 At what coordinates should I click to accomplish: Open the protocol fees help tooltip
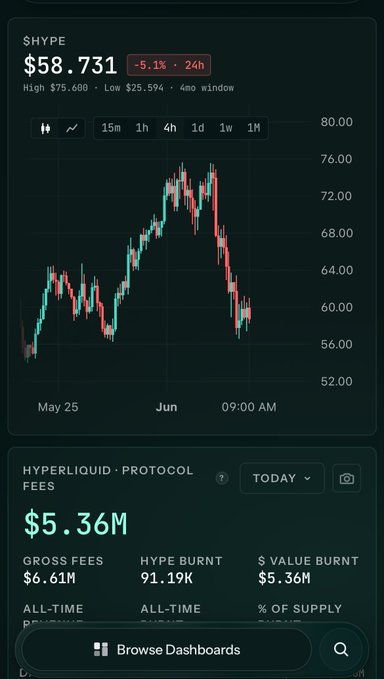click(222, 478)
